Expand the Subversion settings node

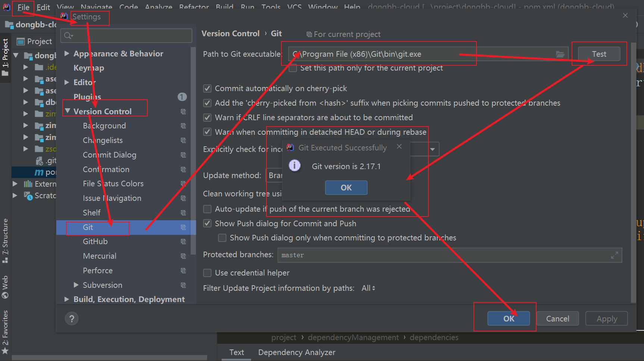tap(76, 285)
